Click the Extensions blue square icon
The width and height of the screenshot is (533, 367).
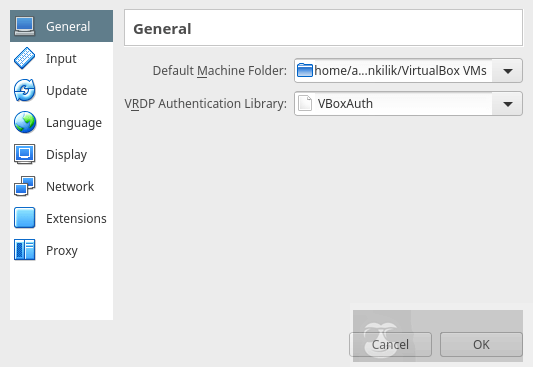[24, 218]
